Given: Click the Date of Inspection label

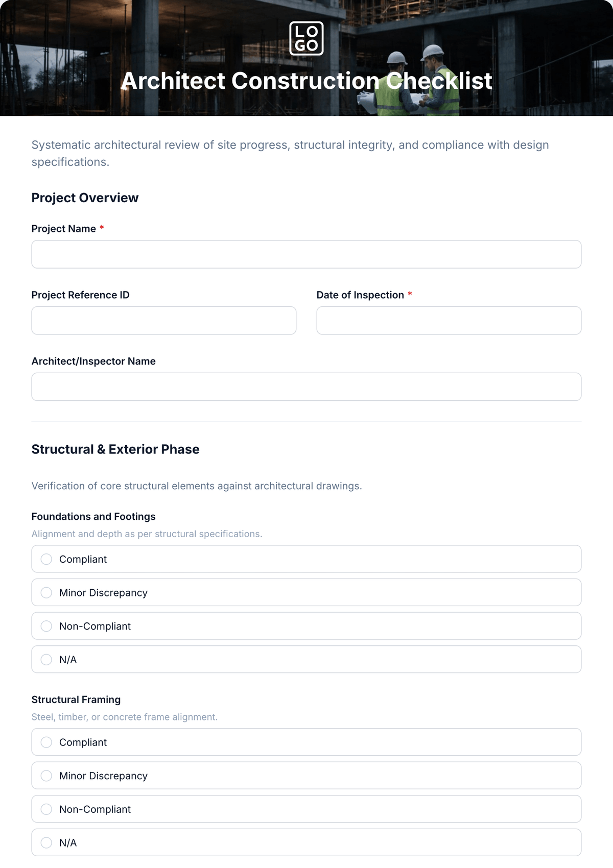Looking at the screenshot, I should tap(360, 295).
